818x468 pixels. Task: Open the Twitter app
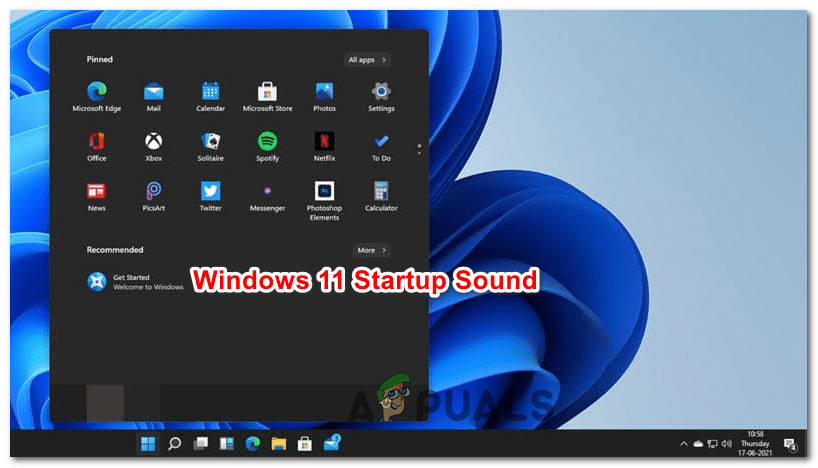tap(210, 197)
